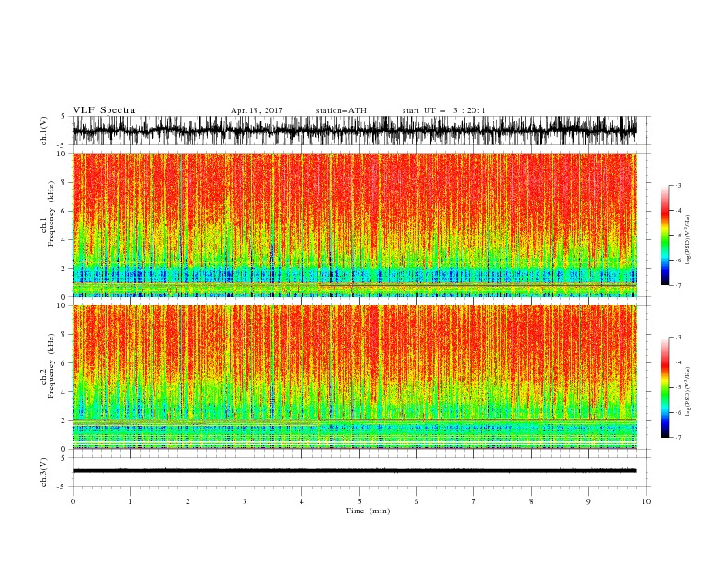Click the time axis tick label '5'
This screenshot has width=728, height=563.
[359, 501]
